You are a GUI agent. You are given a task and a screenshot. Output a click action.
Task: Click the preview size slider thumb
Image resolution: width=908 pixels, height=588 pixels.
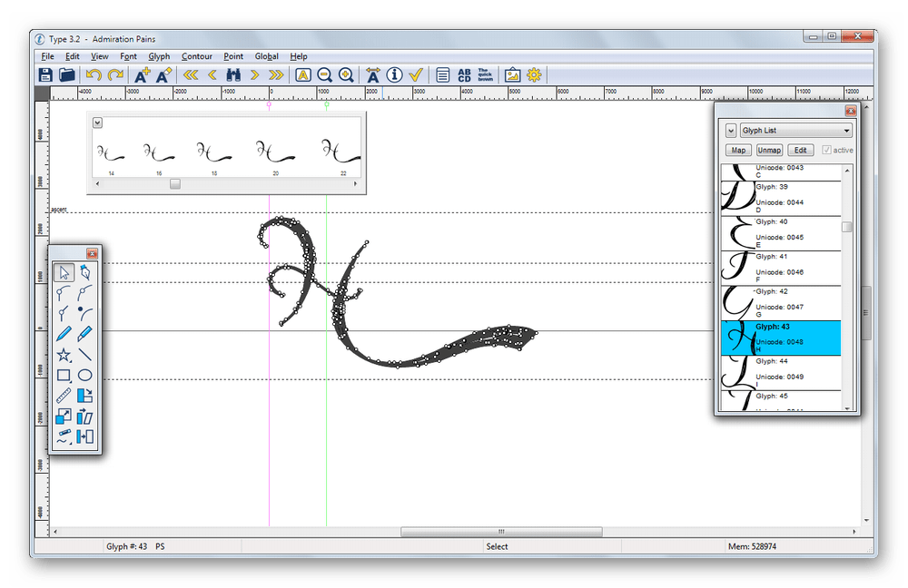coord(175,183)
